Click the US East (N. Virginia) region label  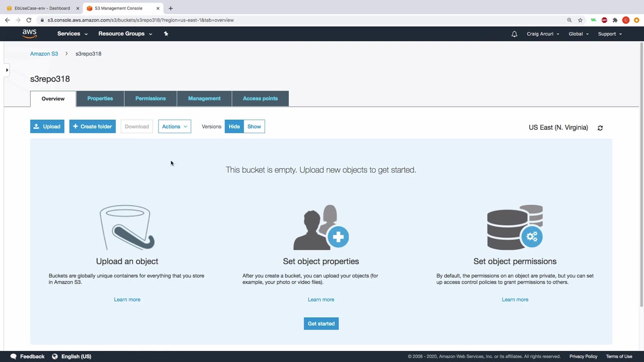(558, 128)
